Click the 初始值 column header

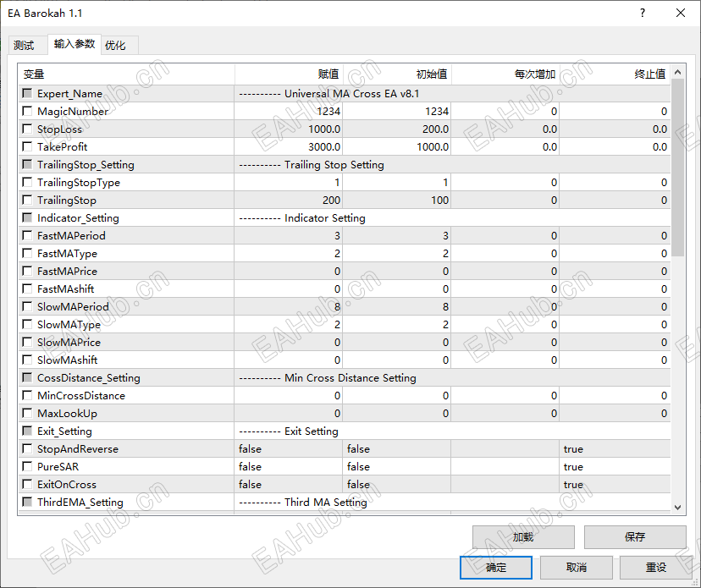point(397,74)
